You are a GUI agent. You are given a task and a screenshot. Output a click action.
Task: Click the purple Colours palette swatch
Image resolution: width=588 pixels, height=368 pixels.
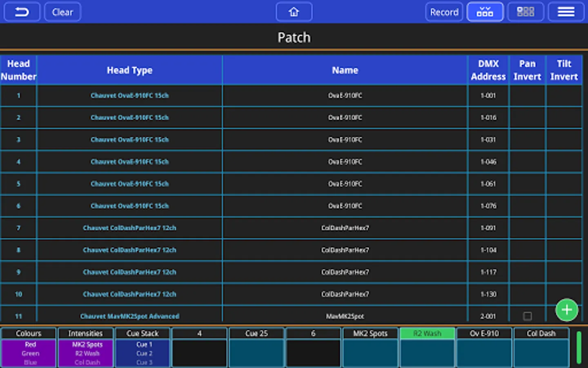pyautogui.click(x=29, y=353)
